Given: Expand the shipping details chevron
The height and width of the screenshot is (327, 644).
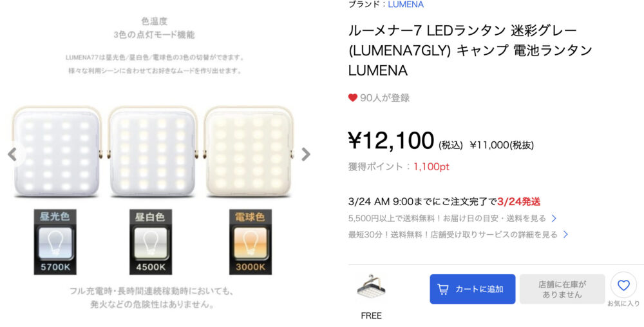Looking at the screenshot, I should pyautogui.click(x=554, y=218).
